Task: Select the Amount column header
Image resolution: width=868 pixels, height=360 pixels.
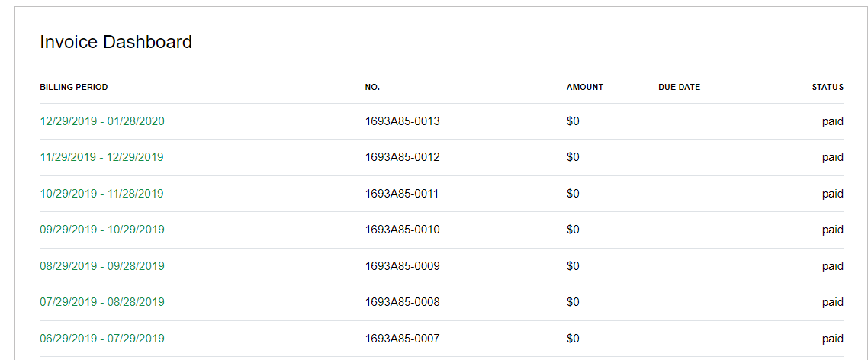Action: click(585, 87)
